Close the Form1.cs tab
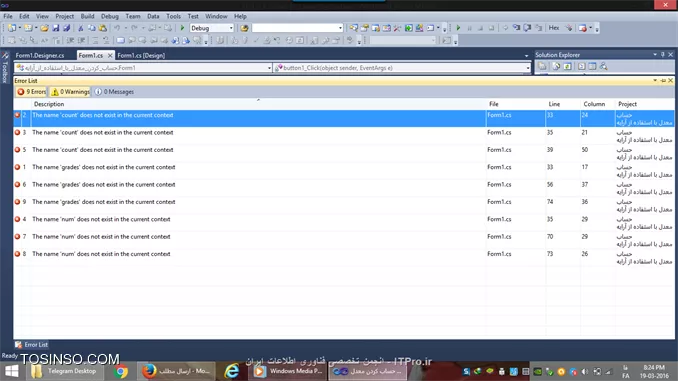The width and height of the screenshot is (678, 381). 110,55
